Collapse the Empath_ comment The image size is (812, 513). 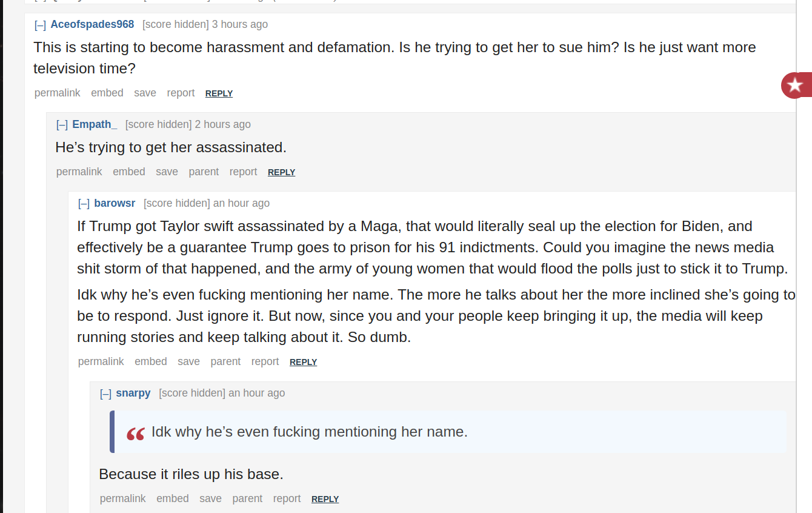tap(62, 125)
